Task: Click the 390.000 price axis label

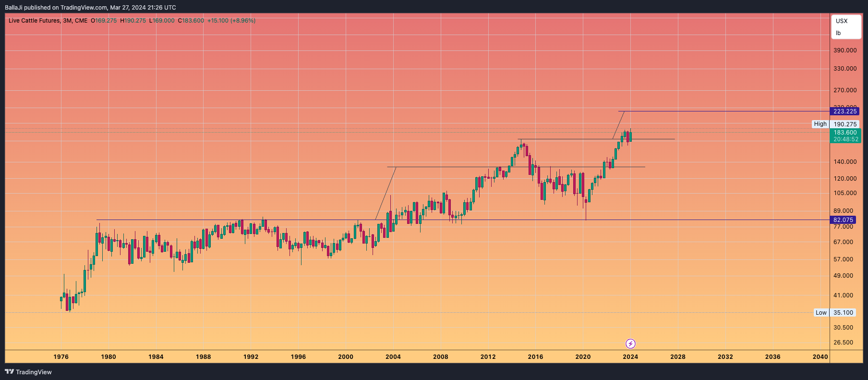Action: point(845,50)
